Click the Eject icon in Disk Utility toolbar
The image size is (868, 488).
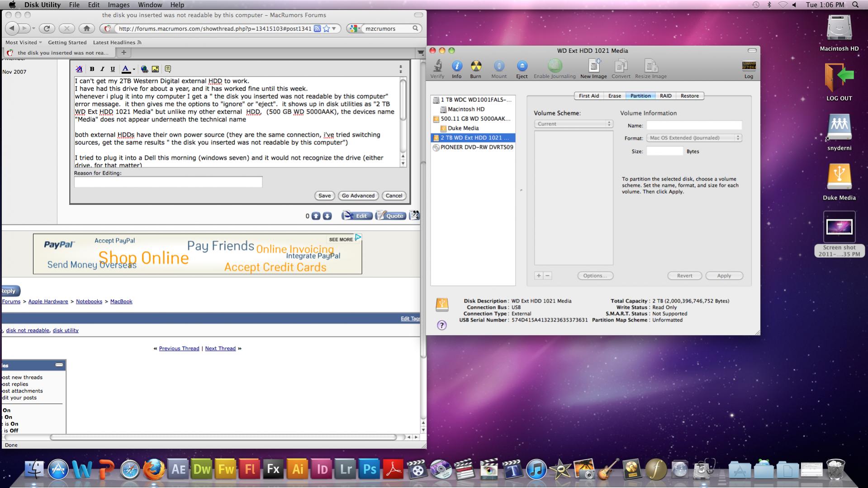522,66
